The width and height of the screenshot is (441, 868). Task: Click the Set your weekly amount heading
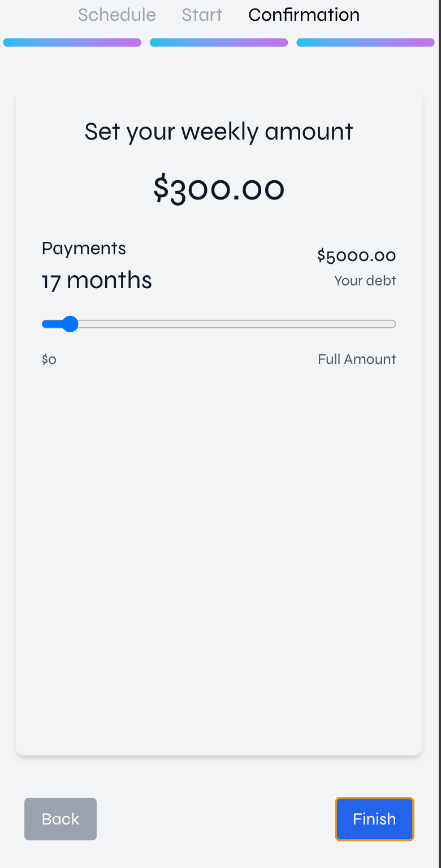click(x=219, y=131)
